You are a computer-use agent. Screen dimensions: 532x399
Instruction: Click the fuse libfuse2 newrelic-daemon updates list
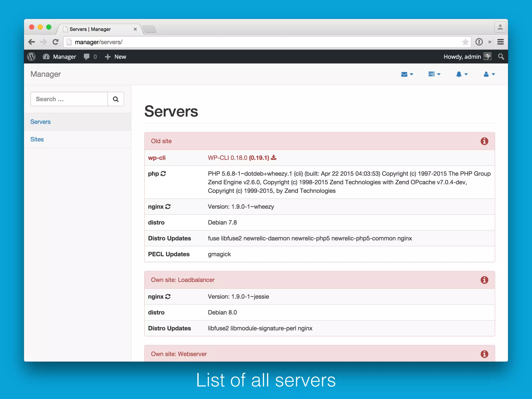coord(310,238)
